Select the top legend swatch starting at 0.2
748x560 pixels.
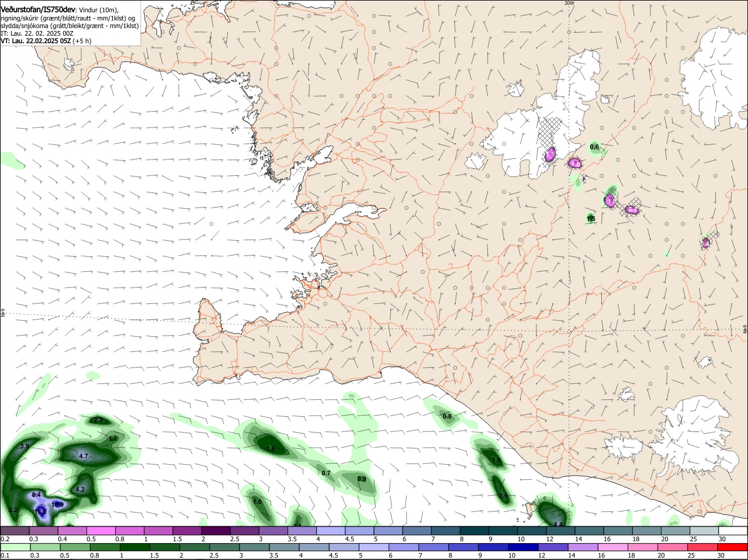pyautogui.click(x=15, y=531)
